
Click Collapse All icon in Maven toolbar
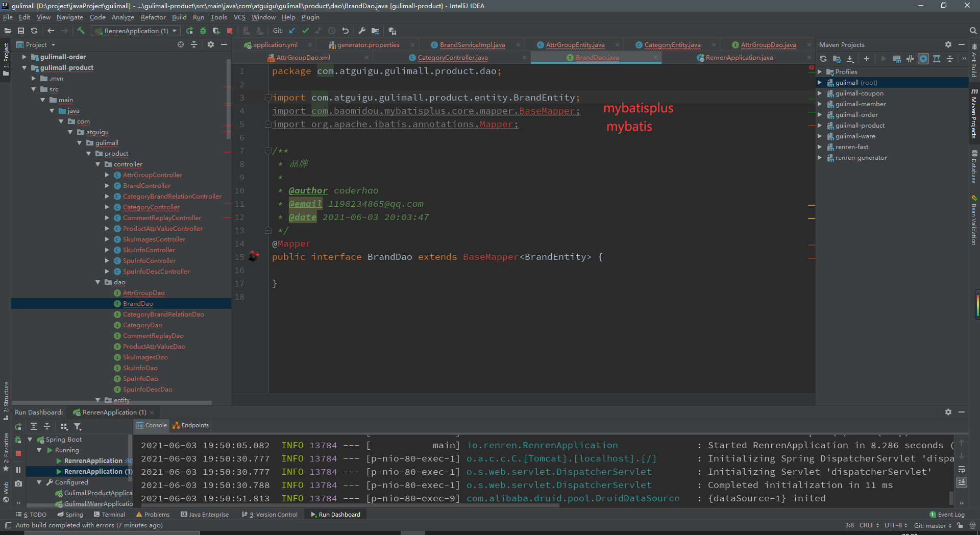950,59
